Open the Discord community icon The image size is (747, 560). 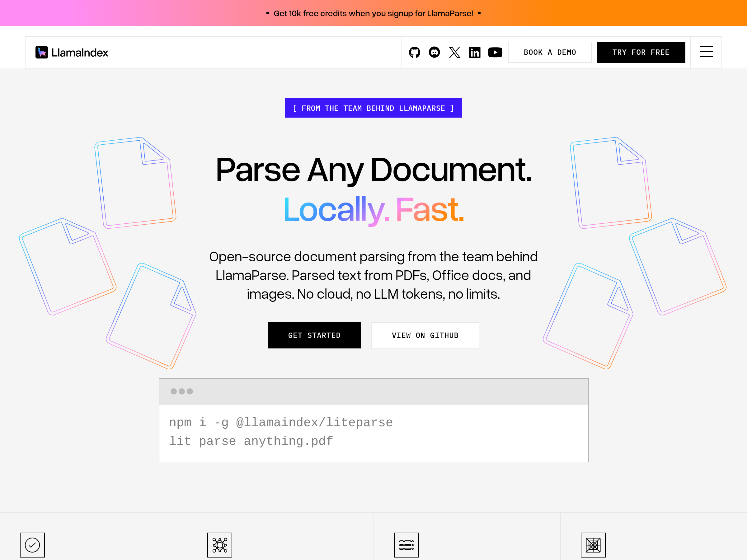pyautogui.click(x=434, y=52)
